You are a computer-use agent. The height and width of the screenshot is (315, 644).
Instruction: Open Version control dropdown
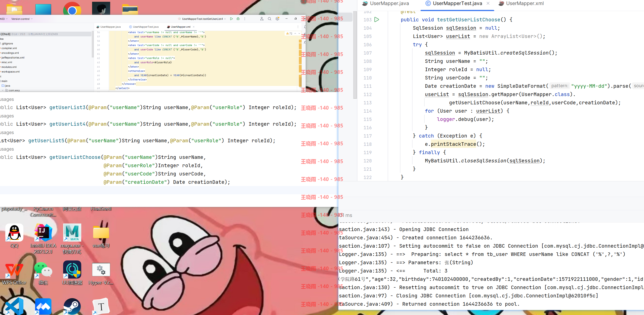pos(22,19)
